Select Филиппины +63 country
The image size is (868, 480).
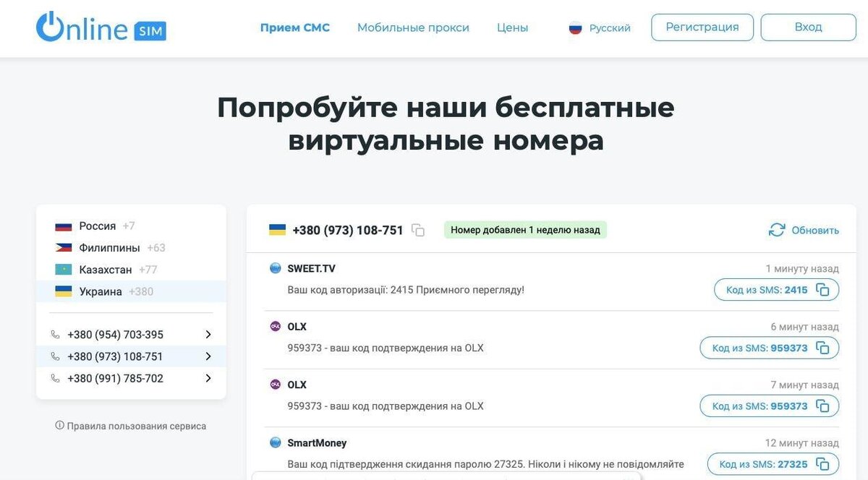pos(130,247)
